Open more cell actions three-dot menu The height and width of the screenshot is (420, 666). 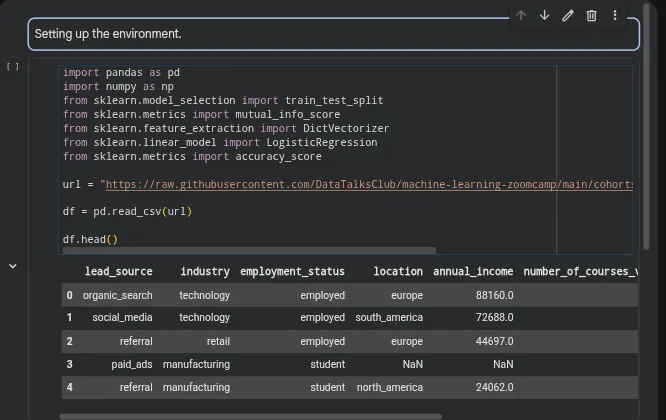coord(615,16)
